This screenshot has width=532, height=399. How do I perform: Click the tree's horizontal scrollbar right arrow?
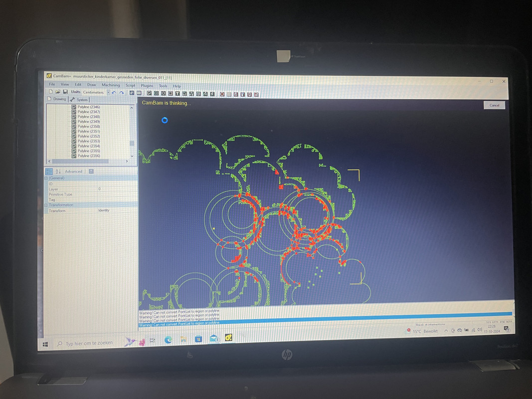tap(127, 161)
